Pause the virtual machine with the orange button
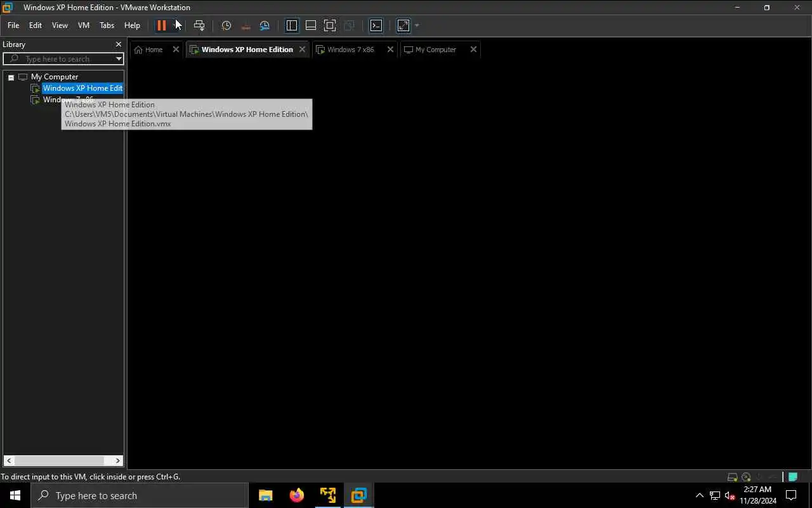Image resolution: width=812 pixels, height=508 pixels. click(x=162, y=25)
